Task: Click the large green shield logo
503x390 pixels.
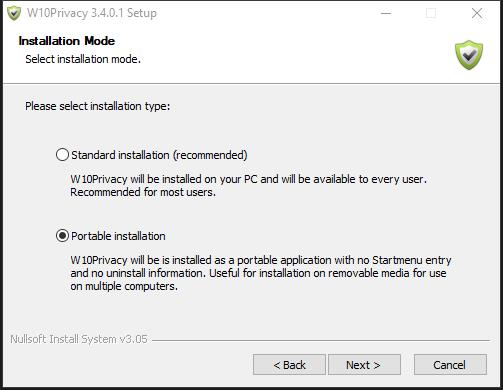Action: click(469, 55)
